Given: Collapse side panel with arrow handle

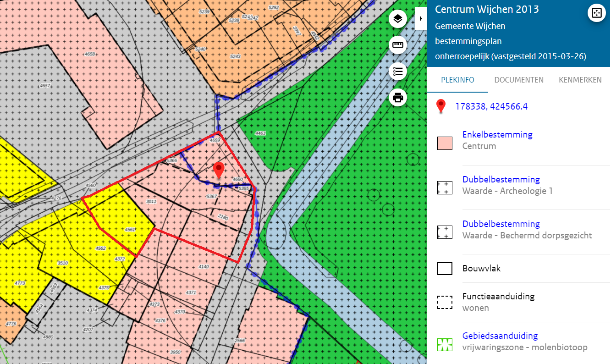Looking at the screenshot, I should 420,18.
